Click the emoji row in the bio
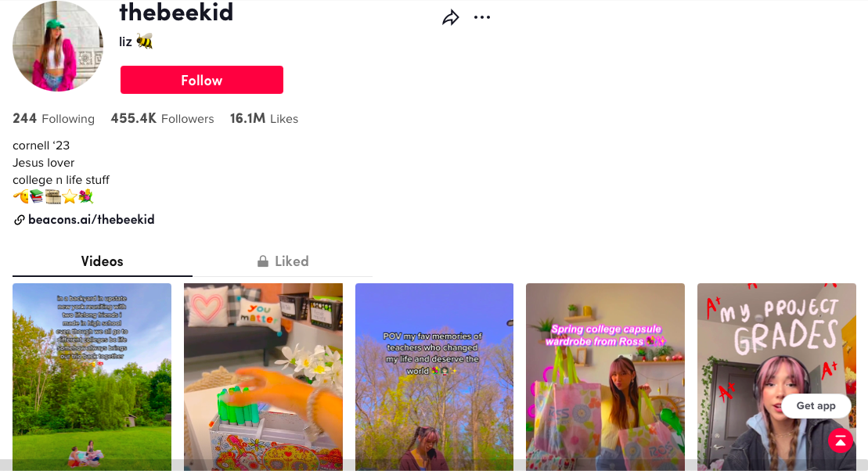 [x=53, y=196]
